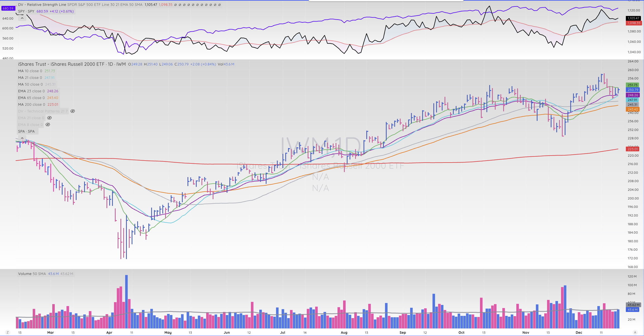Toggle visibility of EMA 8 close
This screenshot has height=336, width=644.
[48, 125]
